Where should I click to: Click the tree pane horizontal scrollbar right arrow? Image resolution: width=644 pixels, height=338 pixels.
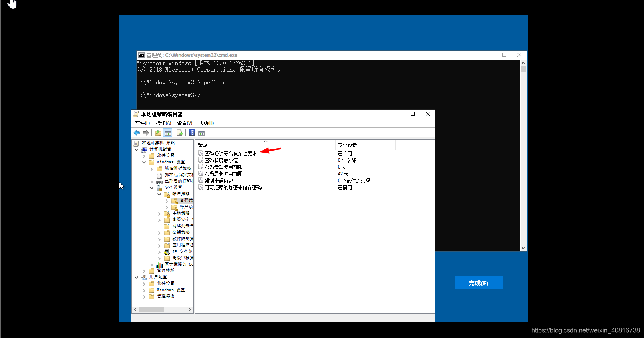click(190, 310)
